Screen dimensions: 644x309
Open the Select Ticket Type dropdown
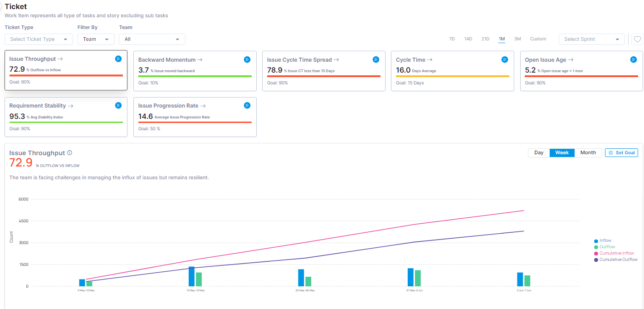click(39, 39)
